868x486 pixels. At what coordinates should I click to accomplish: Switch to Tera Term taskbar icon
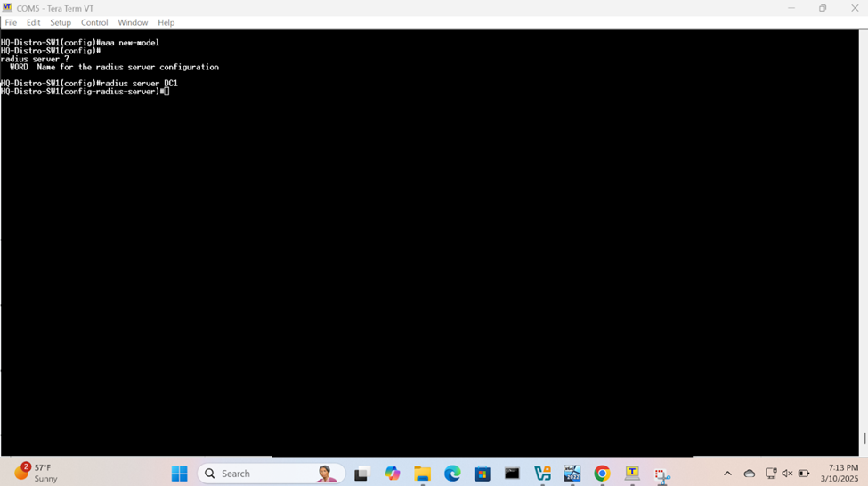pyautogui.click(x=632, y=474)
